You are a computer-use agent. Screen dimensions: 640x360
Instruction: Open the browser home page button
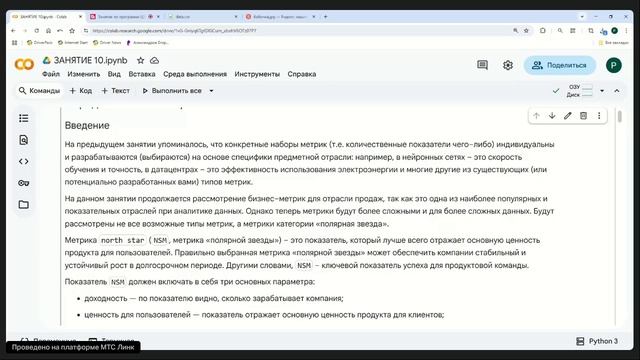tap(48, 31)
